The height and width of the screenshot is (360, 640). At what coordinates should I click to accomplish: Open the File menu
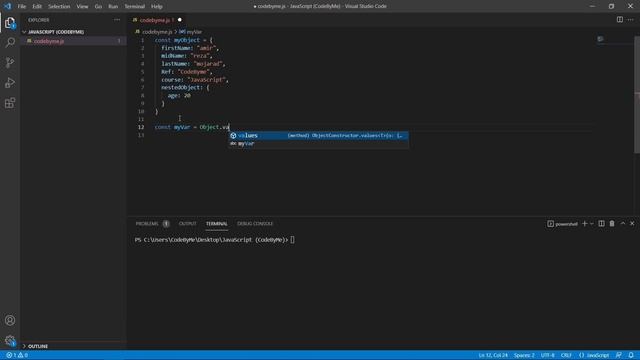coord(22,6)
